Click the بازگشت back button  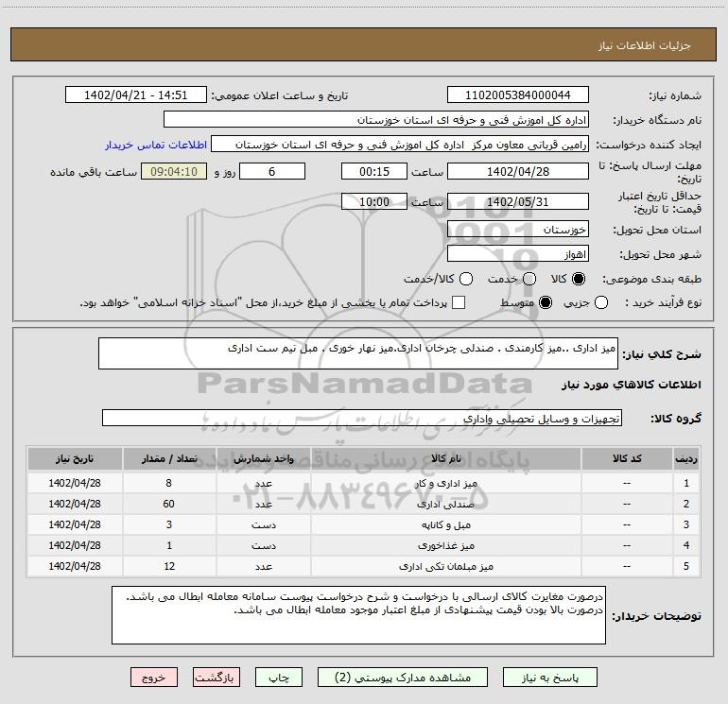[x=217, y=678]
